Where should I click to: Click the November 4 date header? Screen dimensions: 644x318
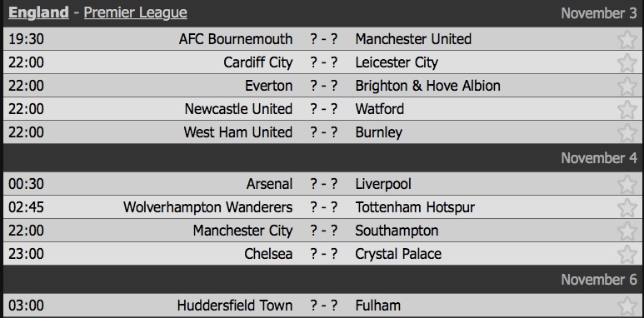click(x=599, y=158)
